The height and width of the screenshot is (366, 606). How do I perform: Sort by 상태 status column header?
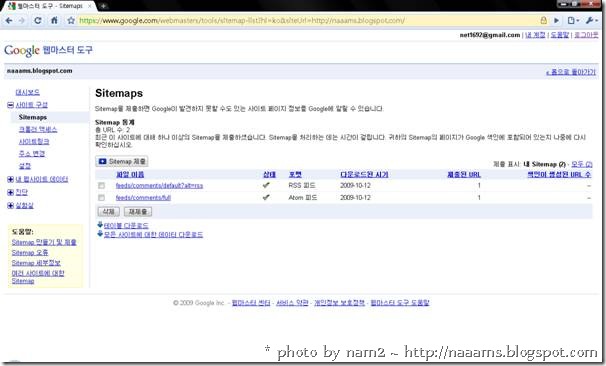coord(269,175)
